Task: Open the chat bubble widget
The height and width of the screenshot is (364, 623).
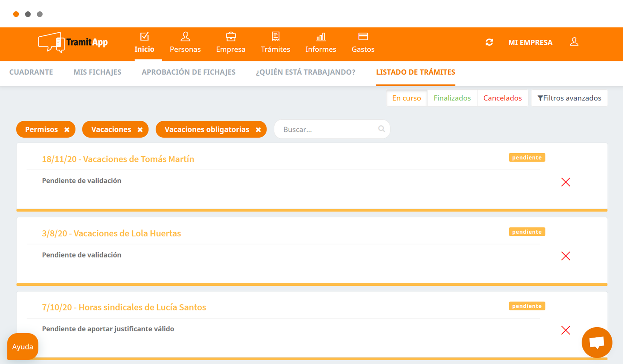Action: pos(597,342)
